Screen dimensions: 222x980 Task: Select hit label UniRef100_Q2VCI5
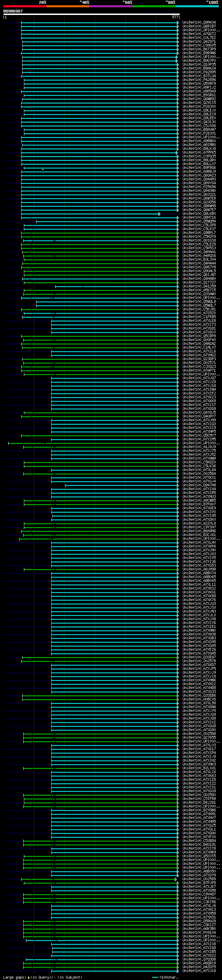coord(199,103)
